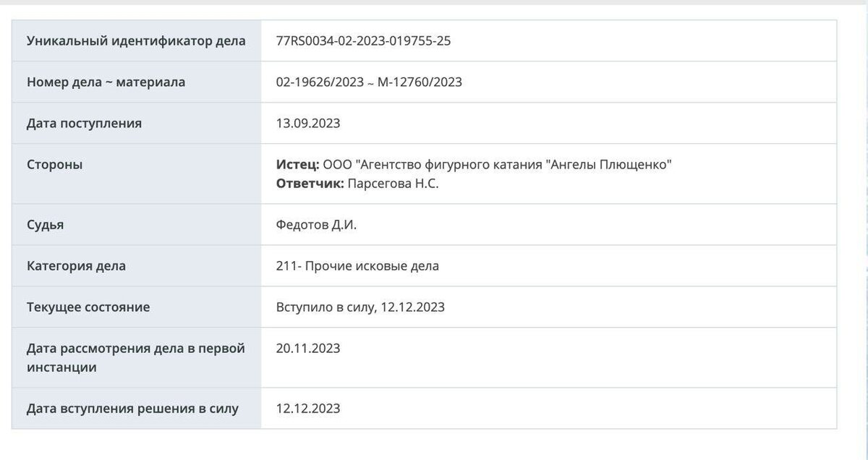Click the defendant line Парсегова Н.С.
868x460 pixels.
[x=357, y=184]
